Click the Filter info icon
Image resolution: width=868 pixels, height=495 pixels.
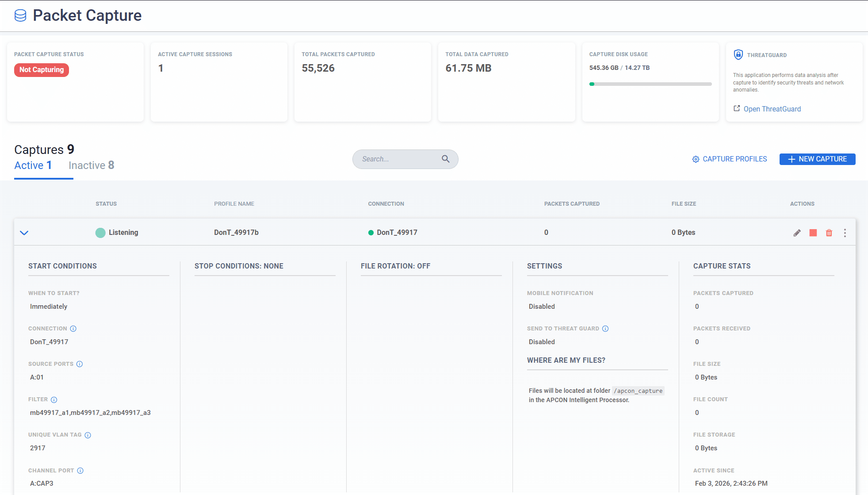54,399
